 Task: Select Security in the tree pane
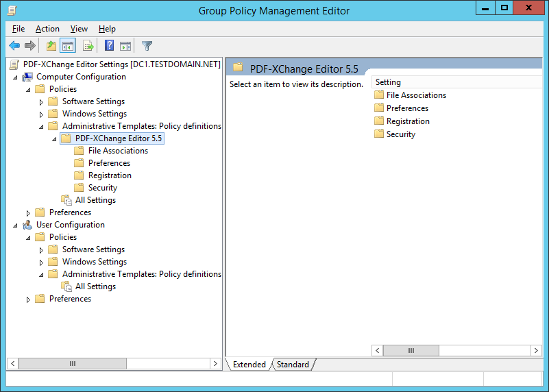[103, 188]
